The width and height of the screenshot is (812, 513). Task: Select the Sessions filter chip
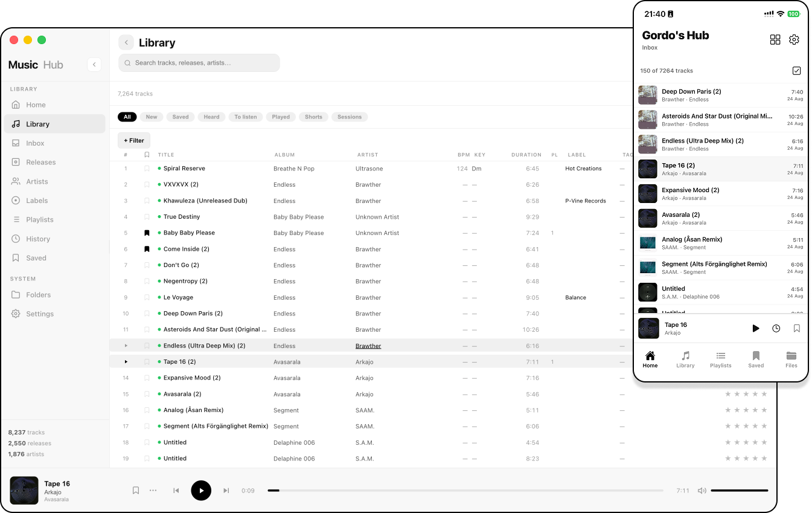click(x=350, y=117)
